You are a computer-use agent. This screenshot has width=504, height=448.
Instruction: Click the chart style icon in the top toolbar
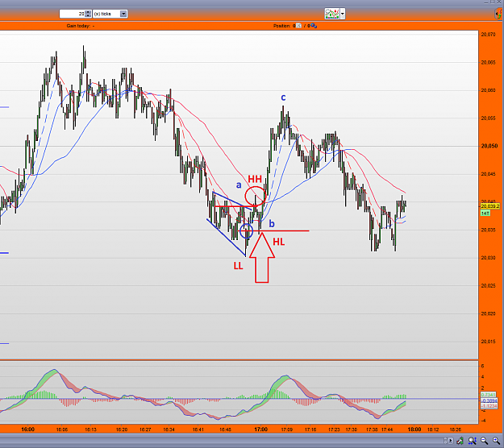pyautogui.click(x=332, y=14)
